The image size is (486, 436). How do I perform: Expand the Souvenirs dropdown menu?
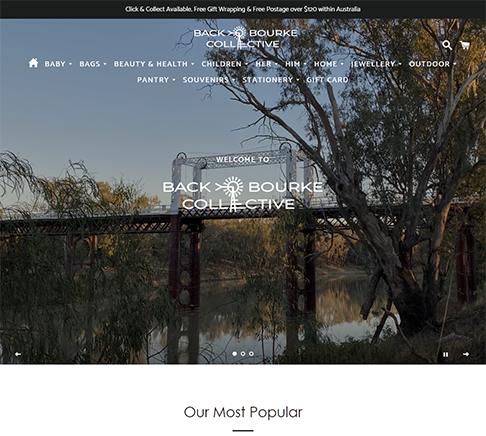point(209,80)
